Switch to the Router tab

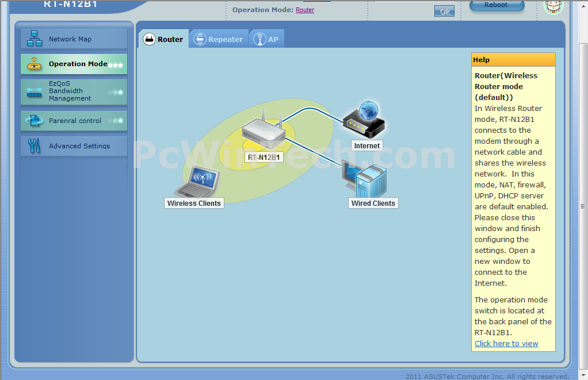click(164, 39)
